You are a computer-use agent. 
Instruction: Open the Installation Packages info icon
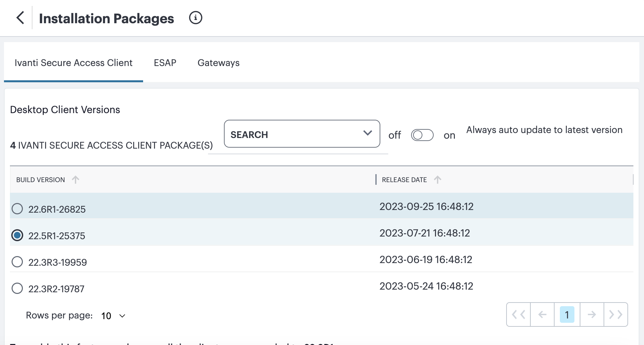click(x=195, y=18)
